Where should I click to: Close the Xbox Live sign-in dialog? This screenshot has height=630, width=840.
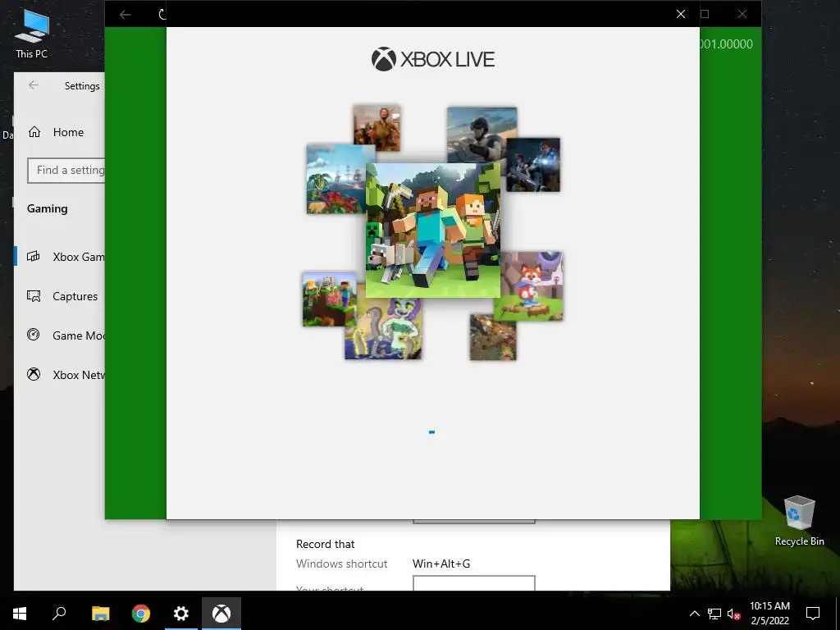tap(680, 14)
